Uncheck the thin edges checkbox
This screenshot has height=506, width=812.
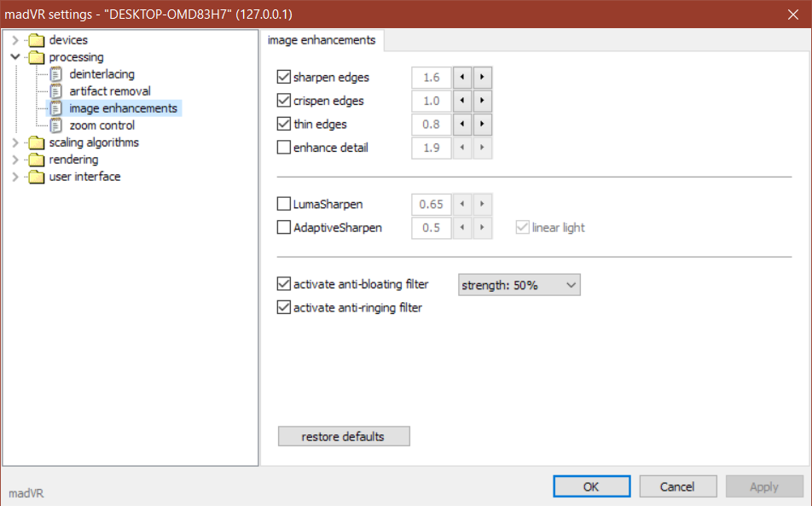point(284,125)
